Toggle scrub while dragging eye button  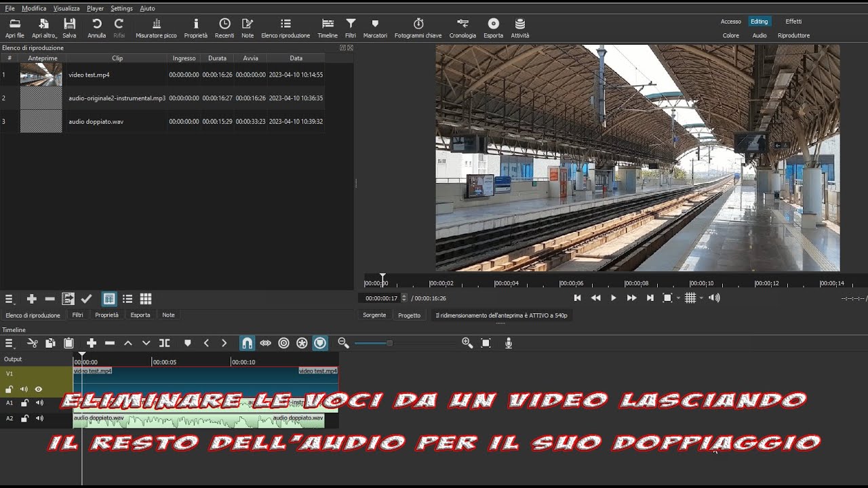point(265,344)
